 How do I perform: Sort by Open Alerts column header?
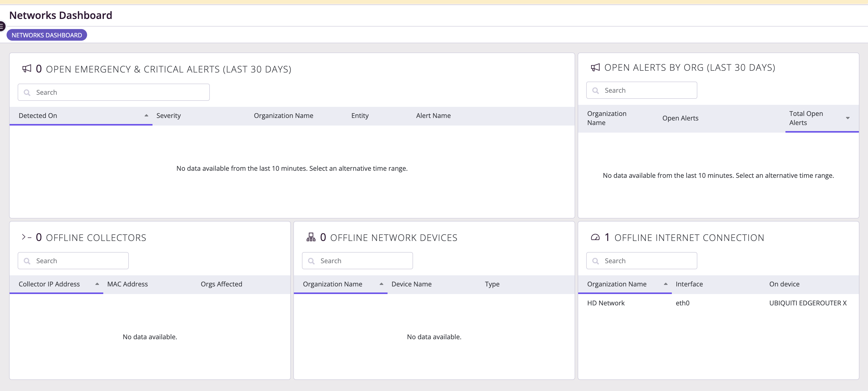(680, 118)
